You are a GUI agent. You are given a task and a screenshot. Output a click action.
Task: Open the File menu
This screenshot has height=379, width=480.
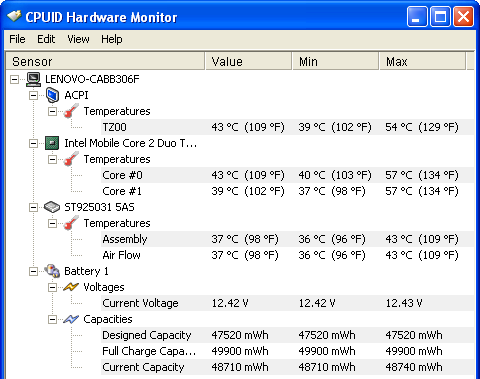[17, 39]
